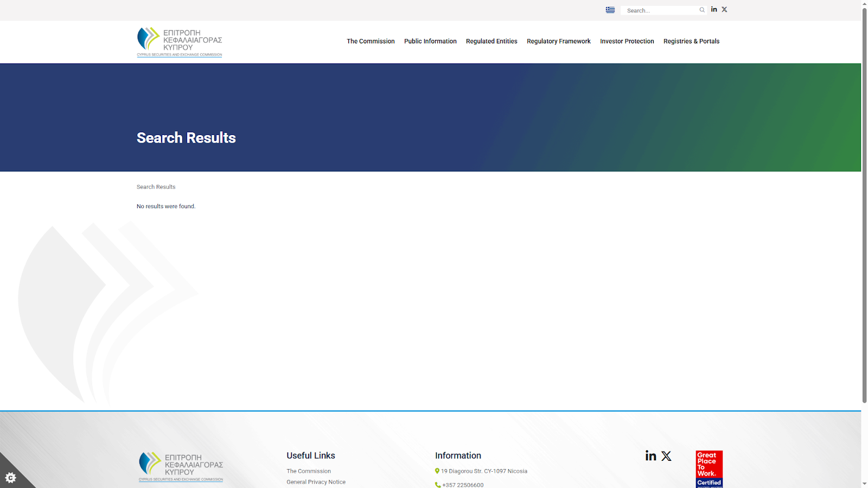
Task: Open the Investor Protection menu
Action: [x=627, y=41]
